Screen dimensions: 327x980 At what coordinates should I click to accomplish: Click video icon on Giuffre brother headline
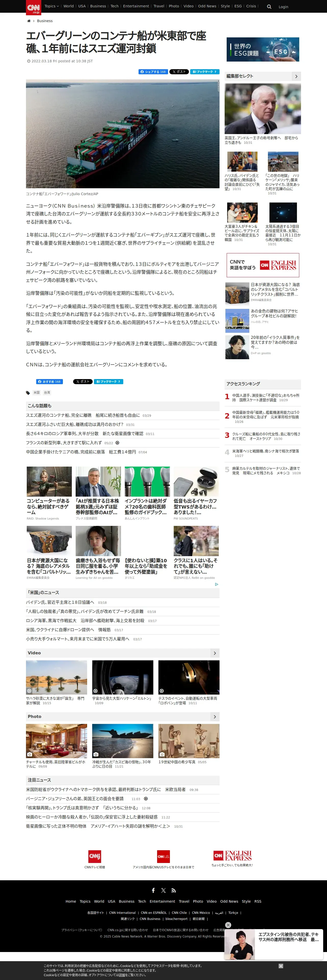146,799
